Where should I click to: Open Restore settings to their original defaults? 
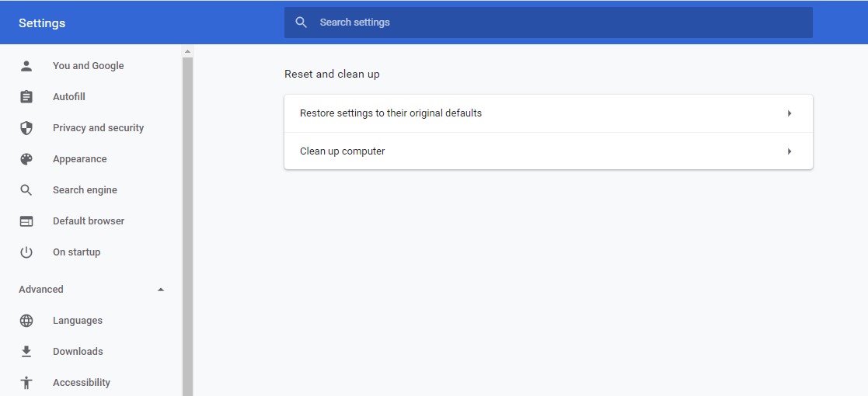tap(391, 113)
